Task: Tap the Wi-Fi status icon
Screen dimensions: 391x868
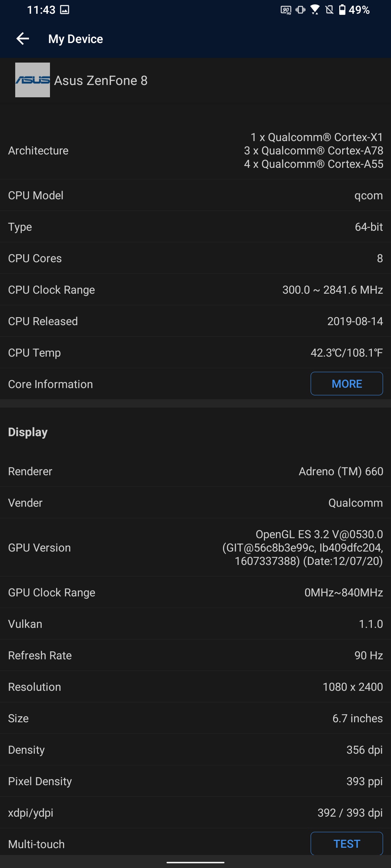Action: [x=315, y=10]
